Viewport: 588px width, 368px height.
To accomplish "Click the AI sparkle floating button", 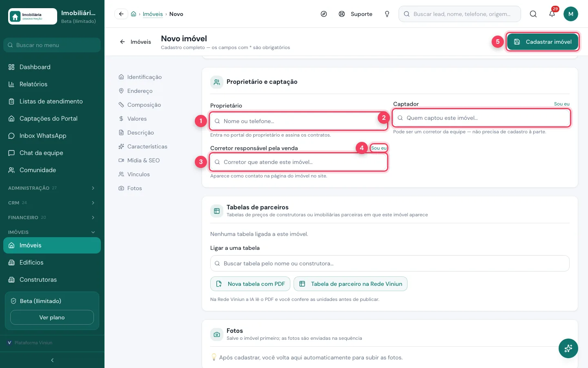I will 568,348.
